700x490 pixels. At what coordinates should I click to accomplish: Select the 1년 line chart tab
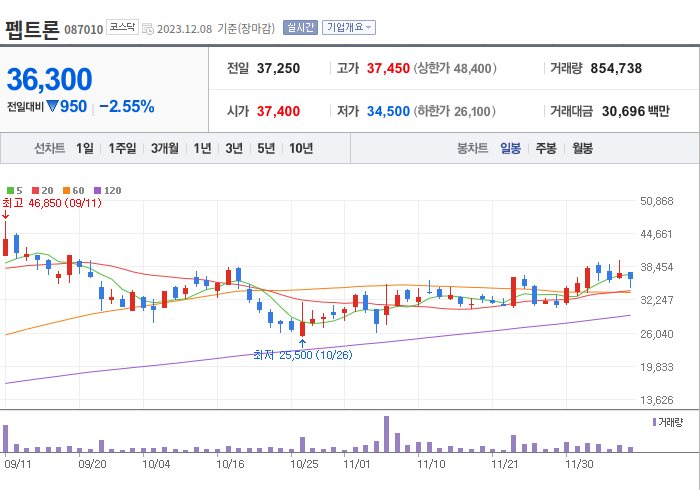[x=202, y=148]
